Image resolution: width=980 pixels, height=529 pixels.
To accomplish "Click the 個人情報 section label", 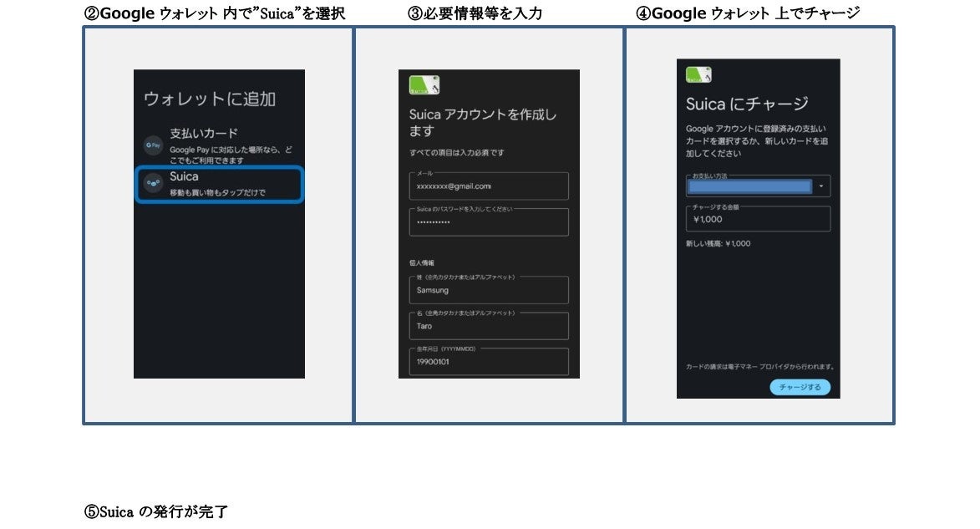I will (x=421, y=262).
